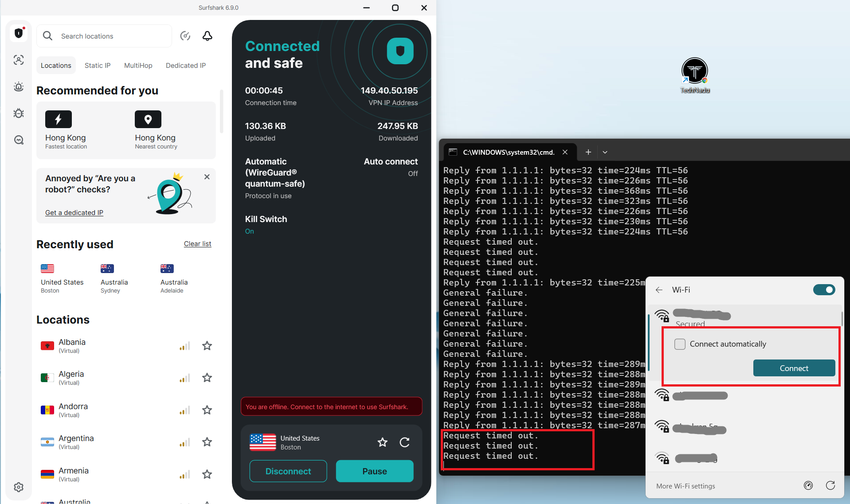Open More Wi-Fi settings

685,486
